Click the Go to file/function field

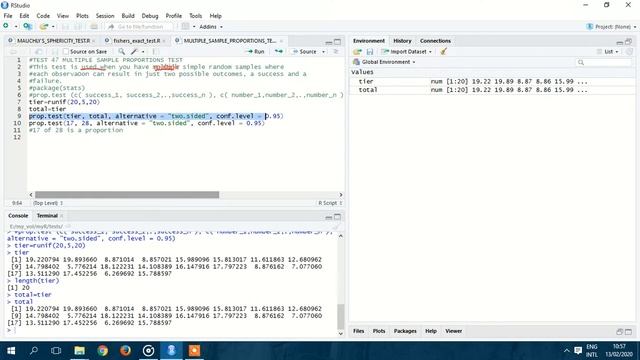point(140,27)
